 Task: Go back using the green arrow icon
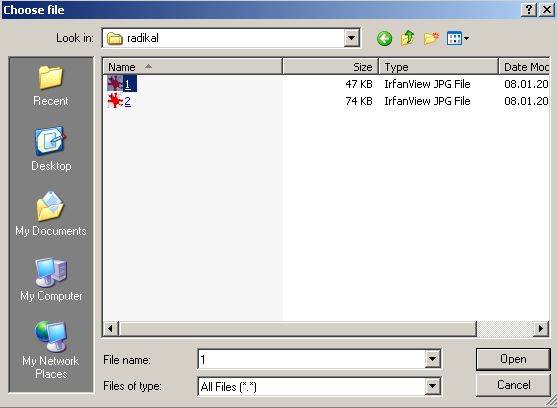coord(384,38)
